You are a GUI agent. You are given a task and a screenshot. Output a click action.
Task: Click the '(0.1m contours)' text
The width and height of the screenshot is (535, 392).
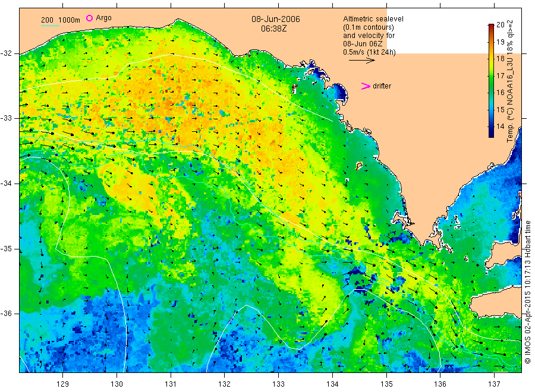point(369,27)
